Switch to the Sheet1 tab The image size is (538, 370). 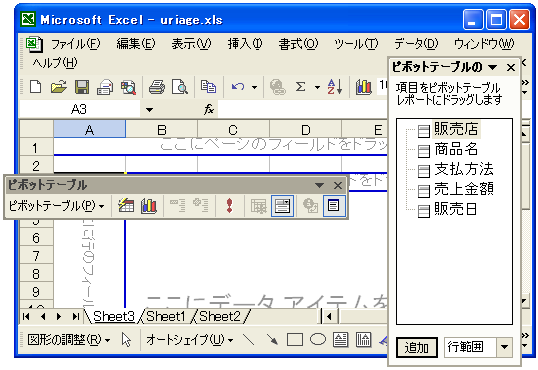166,316
